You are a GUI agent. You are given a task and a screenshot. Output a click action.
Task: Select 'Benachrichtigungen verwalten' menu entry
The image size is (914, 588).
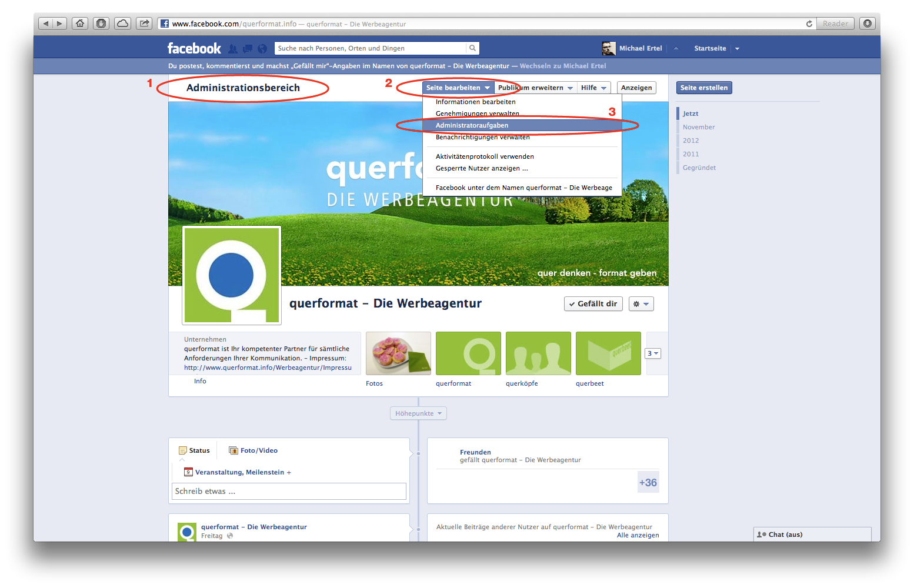click(522, 137)
